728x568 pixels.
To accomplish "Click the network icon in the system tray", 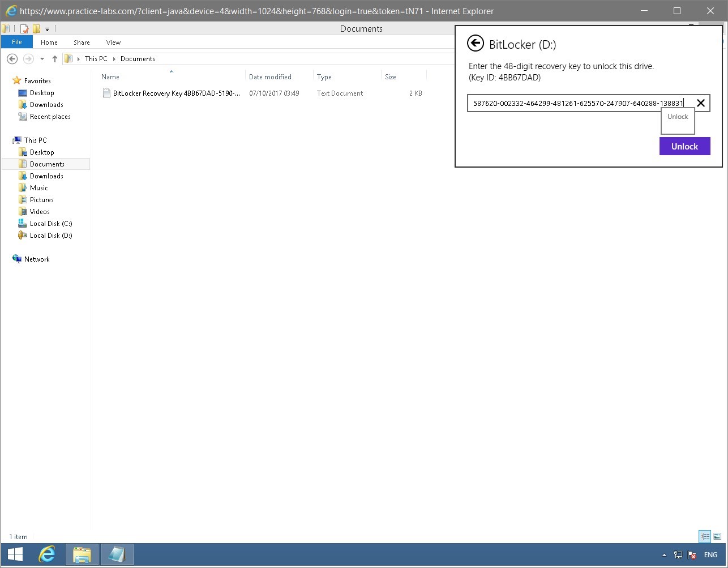I will coord(678,555).
